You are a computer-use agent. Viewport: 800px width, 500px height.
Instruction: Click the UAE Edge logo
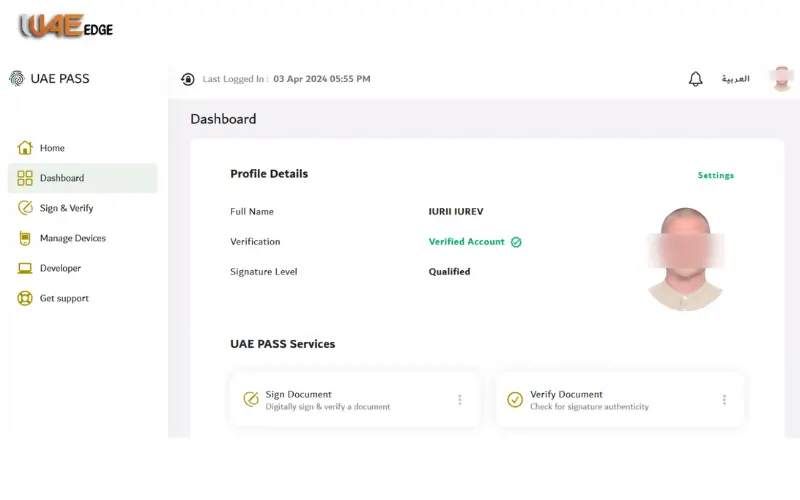pos(66,26)
